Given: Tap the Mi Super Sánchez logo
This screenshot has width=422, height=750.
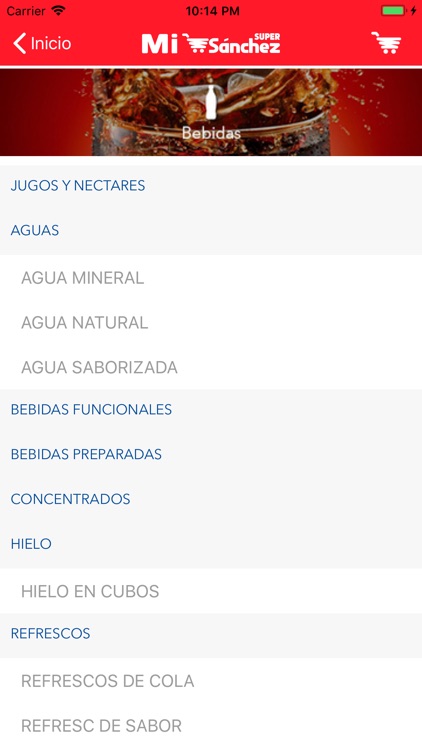Looking at the screenshot, I should 211,43.
